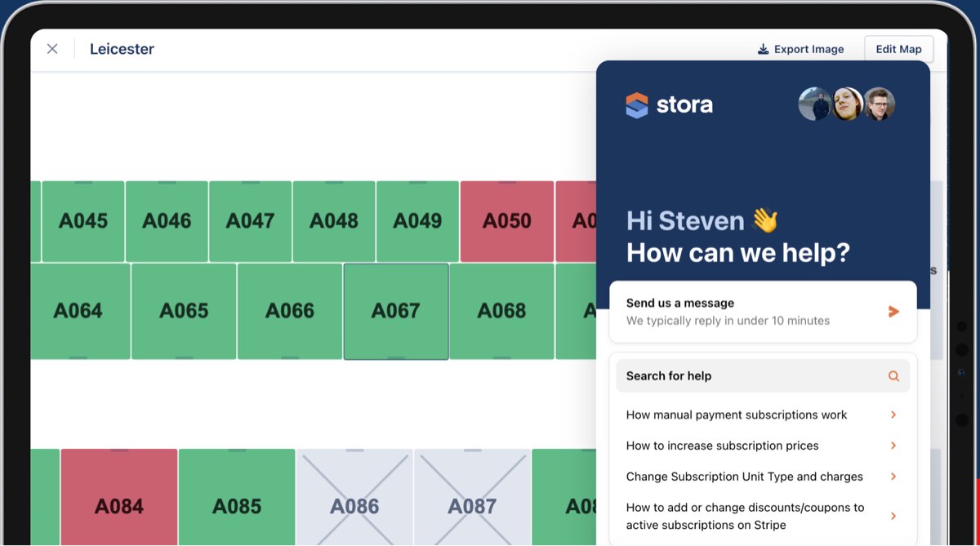Screen dimensions: 980x546
Task: Open article about discounts/coupons on Stripe
Action: tap(763, 516)
